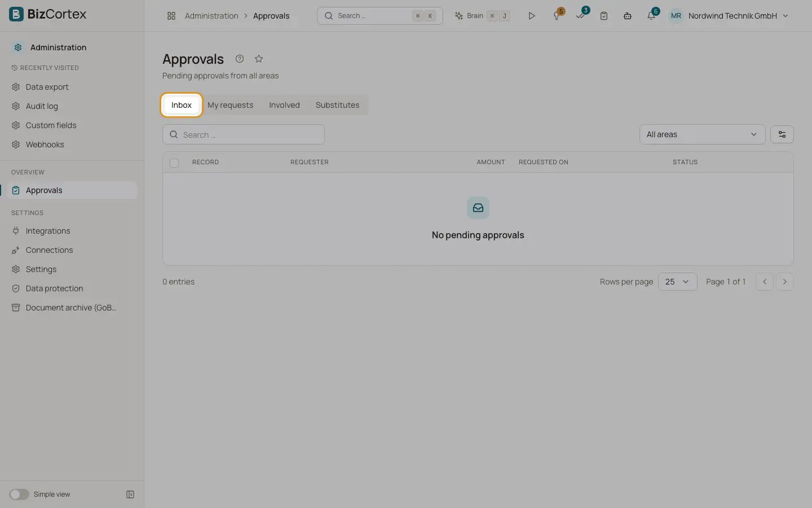
Task: Click the global Search field in the top bar
Action: [x=380, y=16]
